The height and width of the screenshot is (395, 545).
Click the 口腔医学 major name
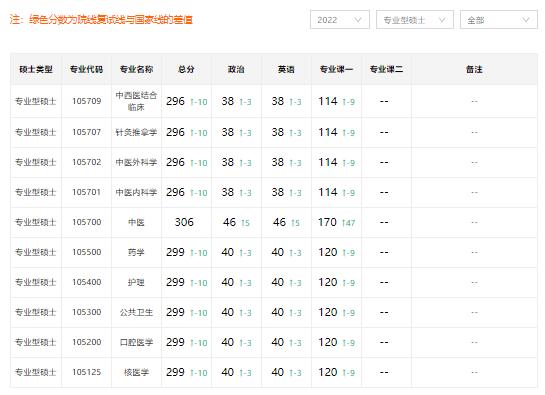(136, 342)
